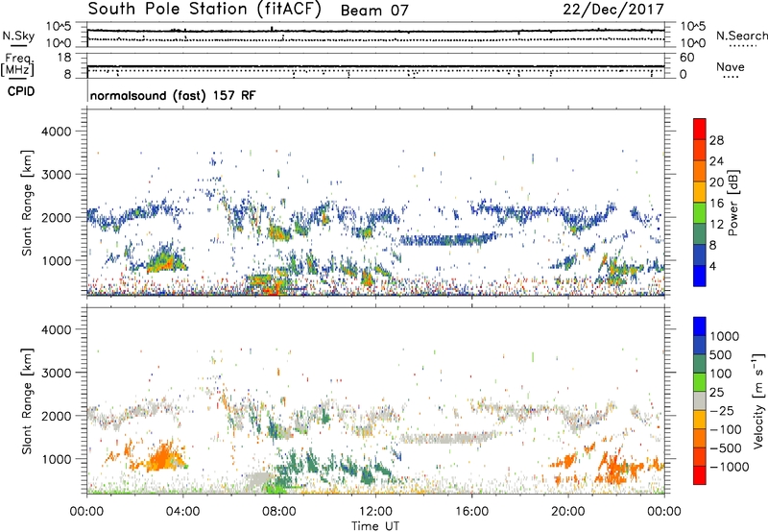
Task: Select the Time UT axis label
Action: pyautogui.click(x=375, y=526)
